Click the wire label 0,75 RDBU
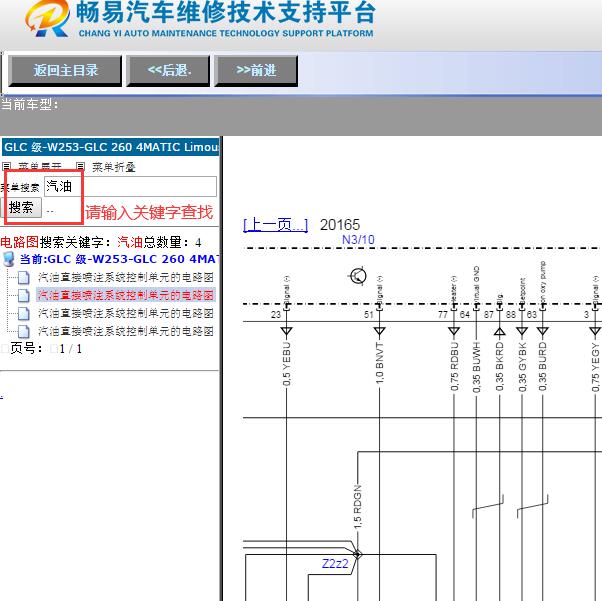 [454, 366]
